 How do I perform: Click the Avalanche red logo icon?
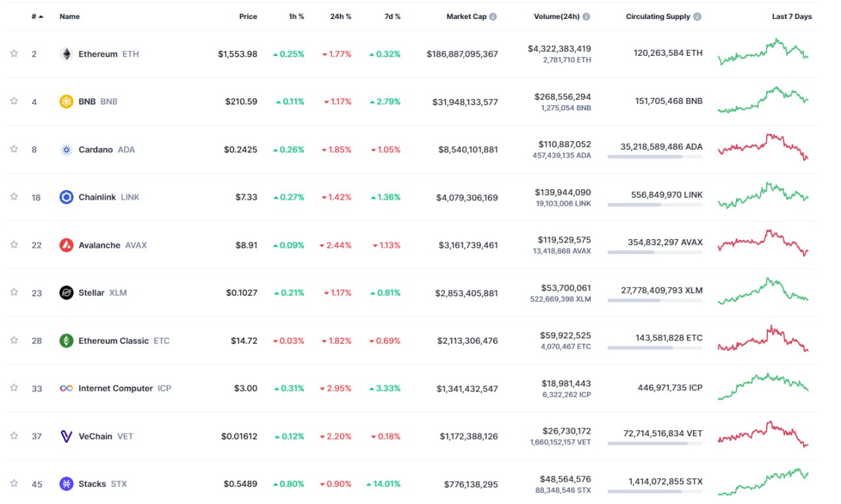click(66, 245)
